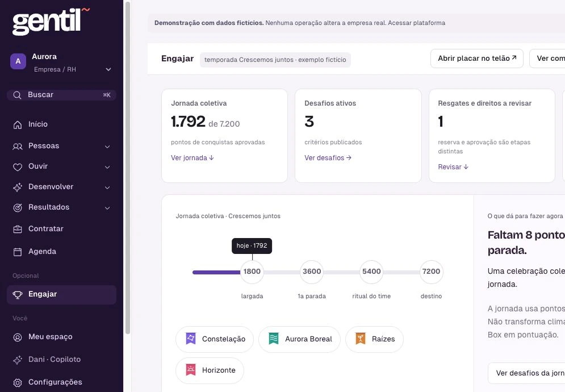
Task: Click the 3600 1a parada milestone
Action: pos(312,272)
